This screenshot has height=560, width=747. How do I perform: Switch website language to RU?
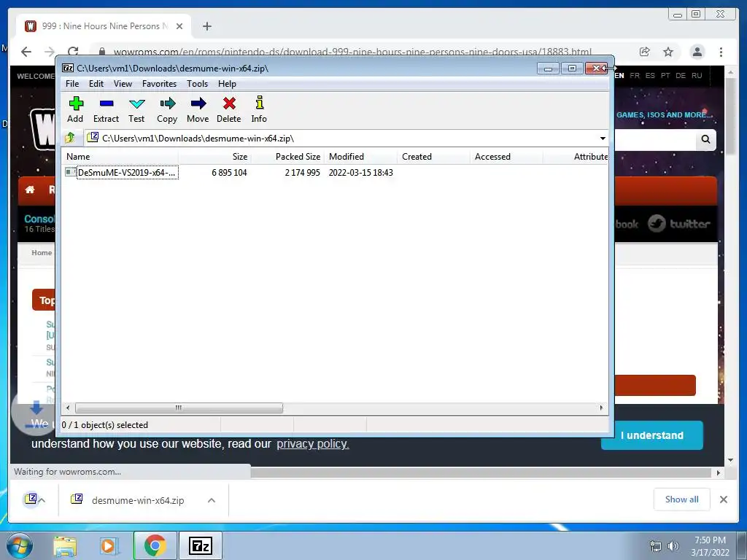pos(697,75)
